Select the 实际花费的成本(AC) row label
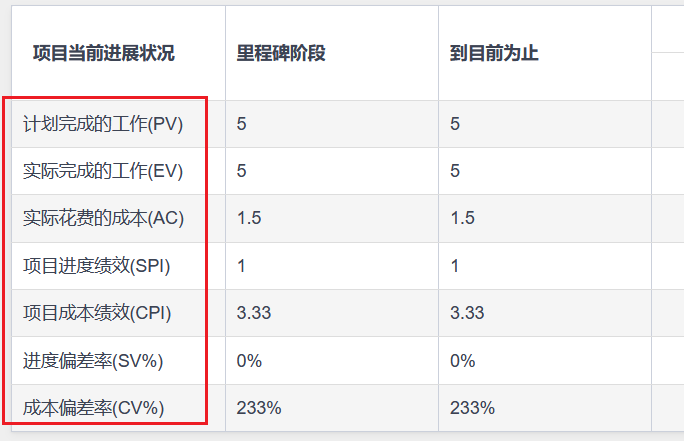684x441 pixels. pos(103,218)
